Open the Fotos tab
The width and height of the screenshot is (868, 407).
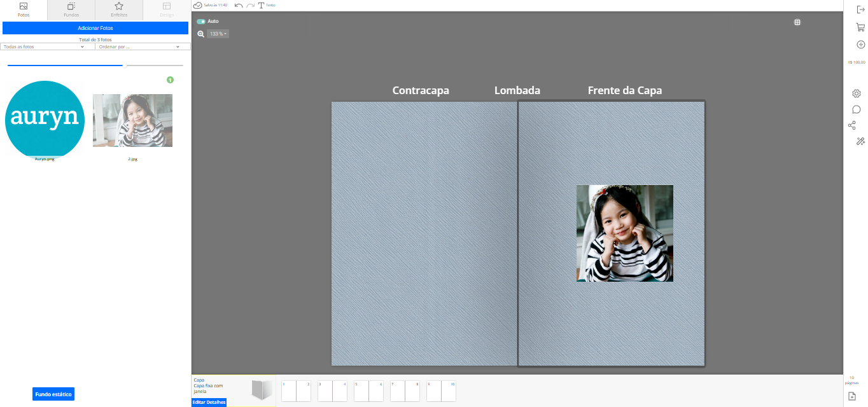(x=24, y=9)
